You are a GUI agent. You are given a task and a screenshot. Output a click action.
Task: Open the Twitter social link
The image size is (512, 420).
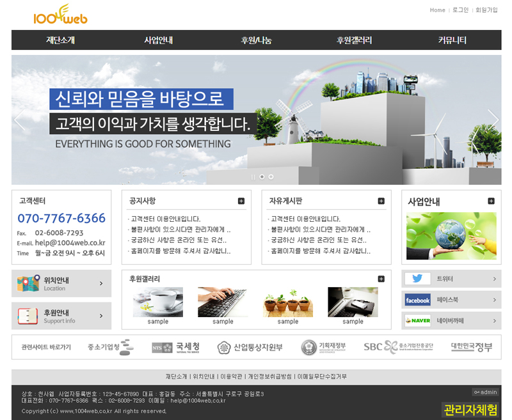click(451, 279)
